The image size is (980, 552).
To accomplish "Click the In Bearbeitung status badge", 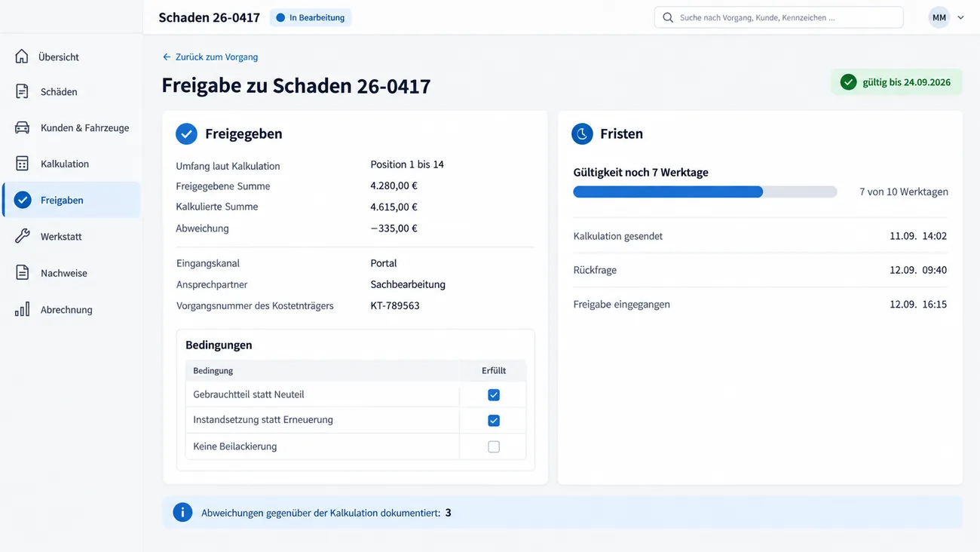I will (x=311, y=17).
